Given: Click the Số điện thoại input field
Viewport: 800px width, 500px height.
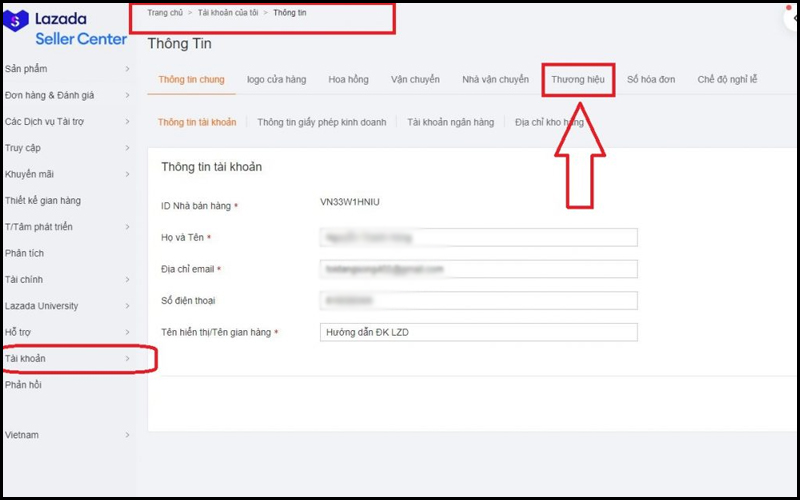Looking at the screenshot, I should [x=478, y=300].
